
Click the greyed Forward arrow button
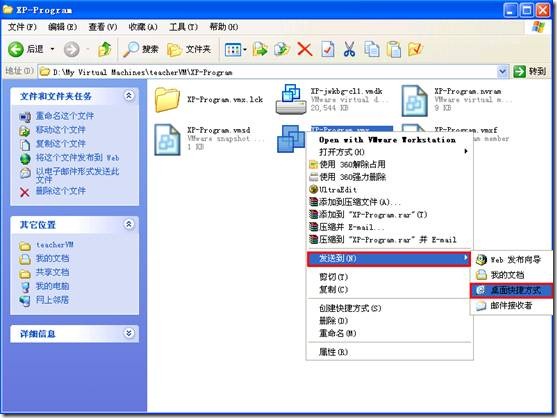[72, 49]
